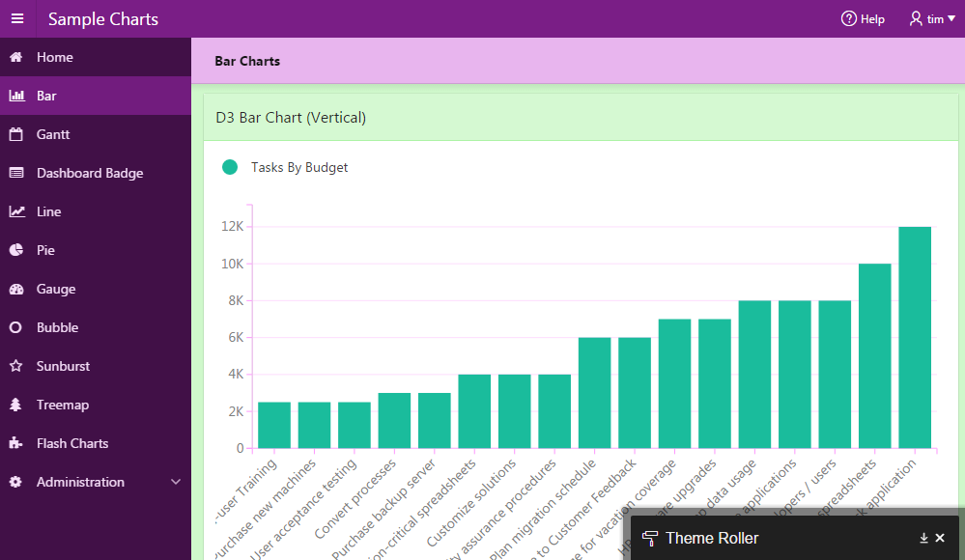Select the Bar item in sidebar

click(46, 96)
